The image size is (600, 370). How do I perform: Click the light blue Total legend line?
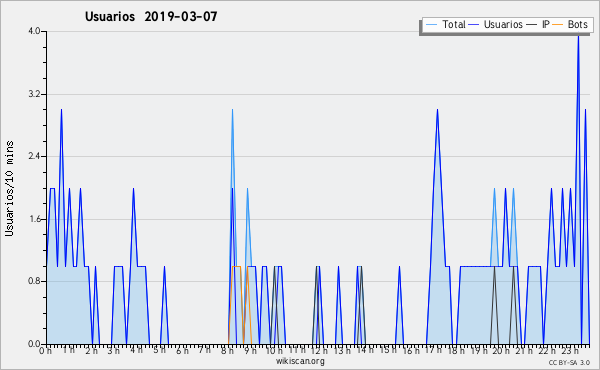[x=432, y=25]
